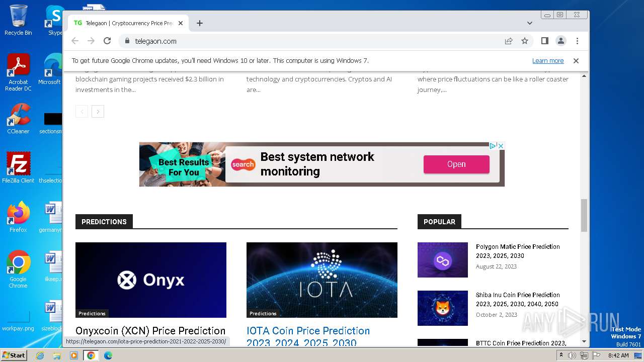Close the Telegaon tab

[x=181, y=23]
